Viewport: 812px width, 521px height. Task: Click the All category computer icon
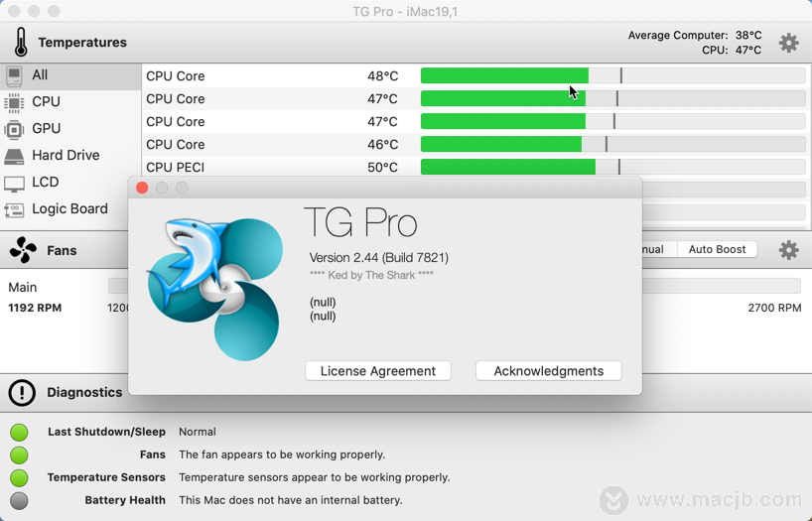tap(14, 75)
